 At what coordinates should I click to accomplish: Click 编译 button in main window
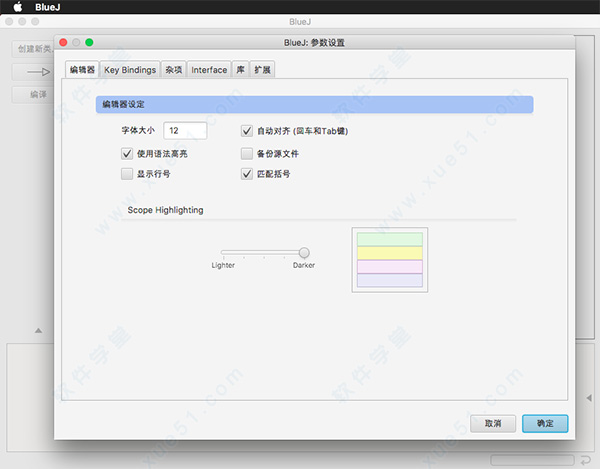point(34,94)
